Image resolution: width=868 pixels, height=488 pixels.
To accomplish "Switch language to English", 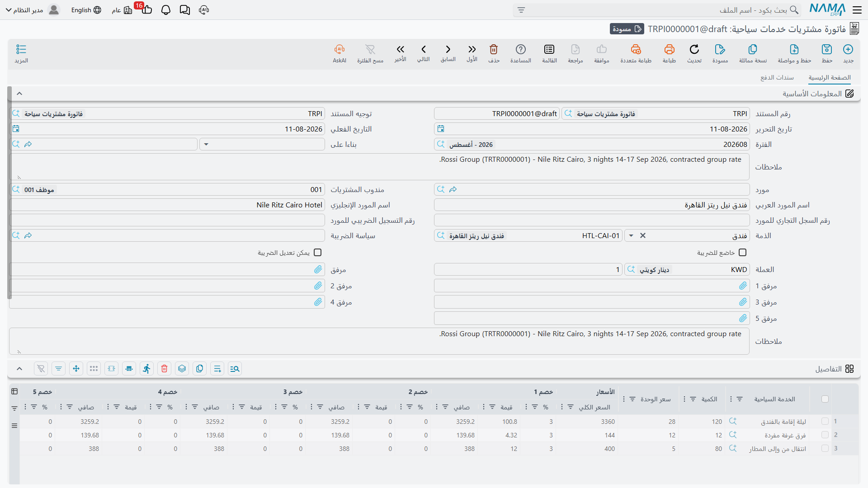I will point(86,10).
